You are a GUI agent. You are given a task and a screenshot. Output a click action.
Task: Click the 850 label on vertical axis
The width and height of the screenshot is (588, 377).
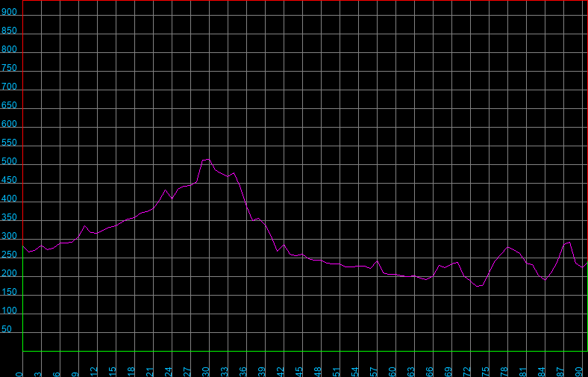tap(9, 31)
